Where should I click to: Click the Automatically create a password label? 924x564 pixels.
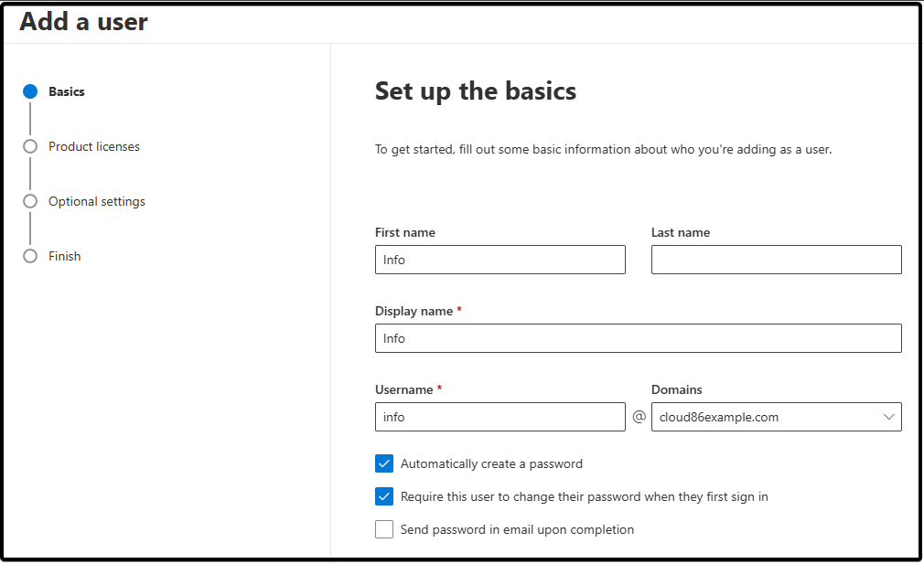(x=491, y=464)
